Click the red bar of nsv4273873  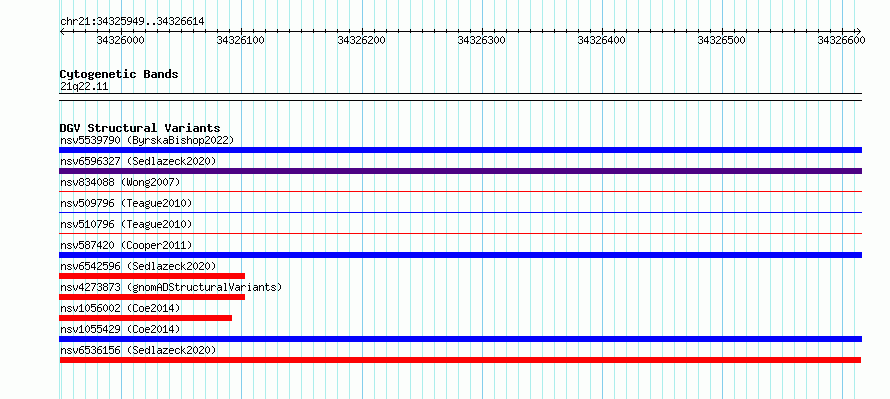[152, 297]
